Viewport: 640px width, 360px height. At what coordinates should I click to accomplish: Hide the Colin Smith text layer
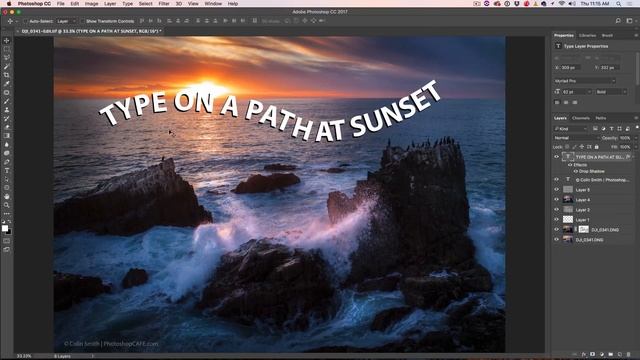point(556,180)
